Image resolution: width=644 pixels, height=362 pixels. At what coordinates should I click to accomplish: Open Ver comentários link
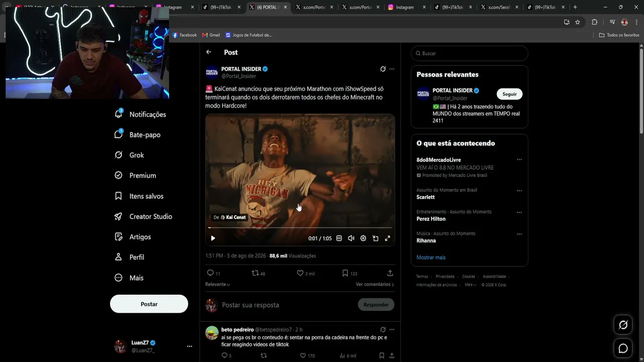click(x=375, y=285)
